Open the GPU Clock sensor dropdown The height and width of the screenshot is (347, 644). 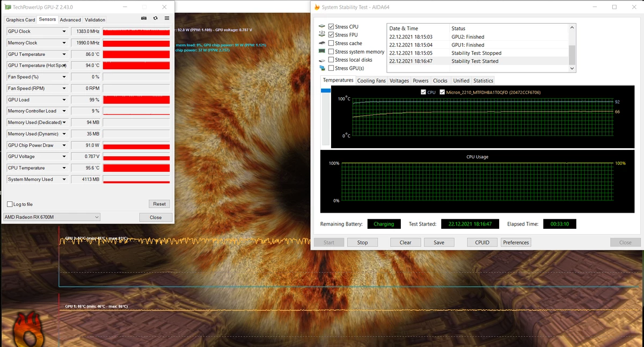[65, 31]
